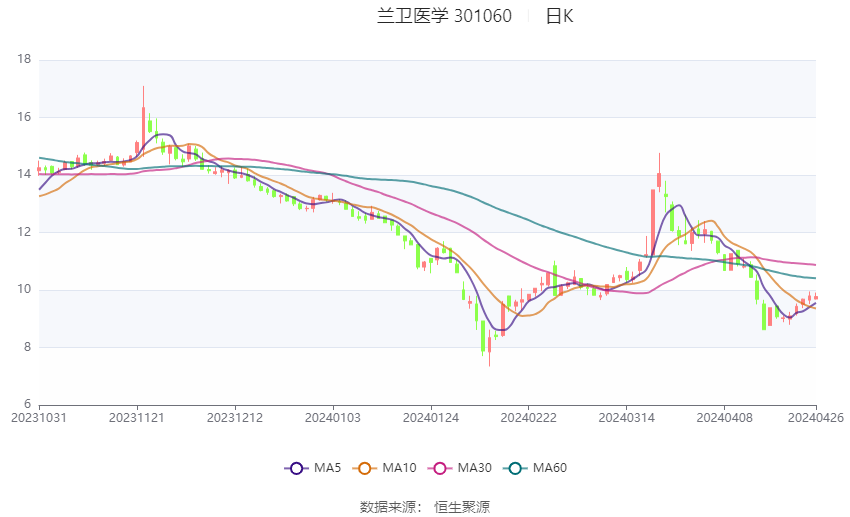Click the MA5 legend text label
This screenshot has width=850, height=517.
point(327,468)
